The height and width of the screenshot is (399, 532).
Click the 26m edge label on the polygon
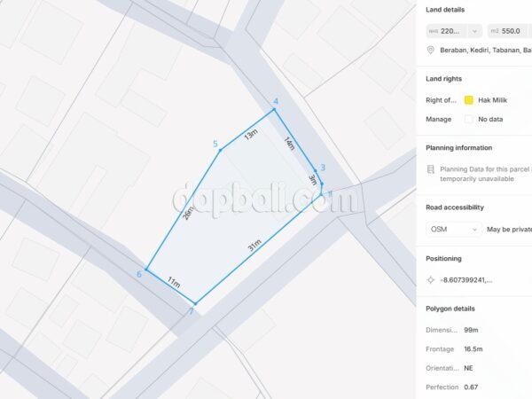(188, 214)
